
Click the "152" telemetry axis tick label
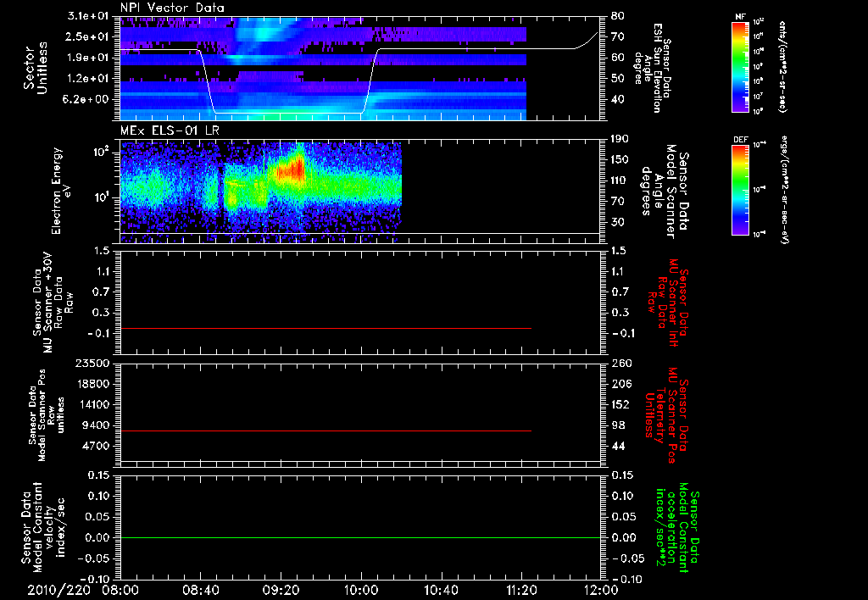620,404
